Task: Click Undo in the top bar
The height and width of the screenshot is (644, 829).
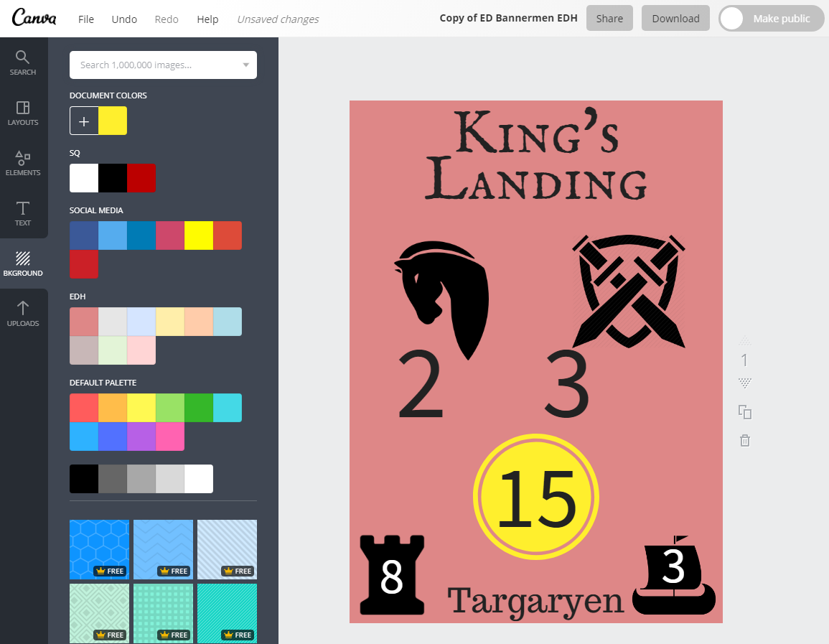Action: coord(124,19)
